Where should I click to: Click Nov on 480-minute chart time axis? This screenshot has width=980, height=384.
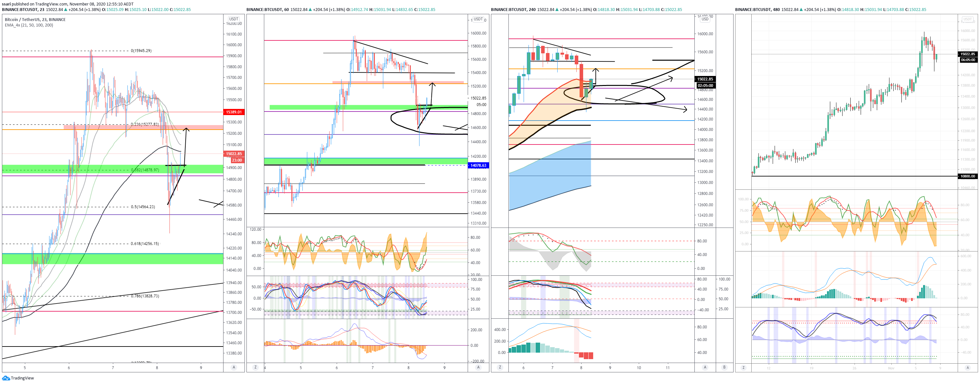[891, 368]
